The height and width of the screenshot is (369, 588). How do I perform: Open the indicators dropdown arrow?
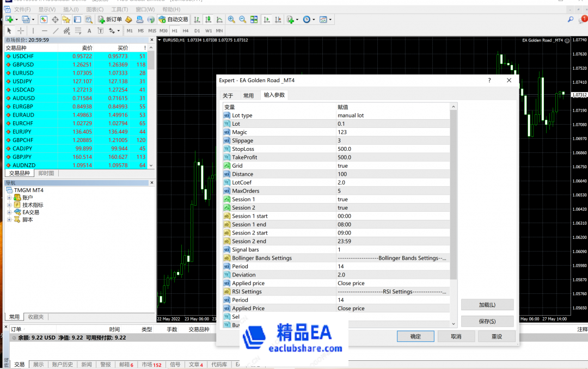[x=297, y=20]
